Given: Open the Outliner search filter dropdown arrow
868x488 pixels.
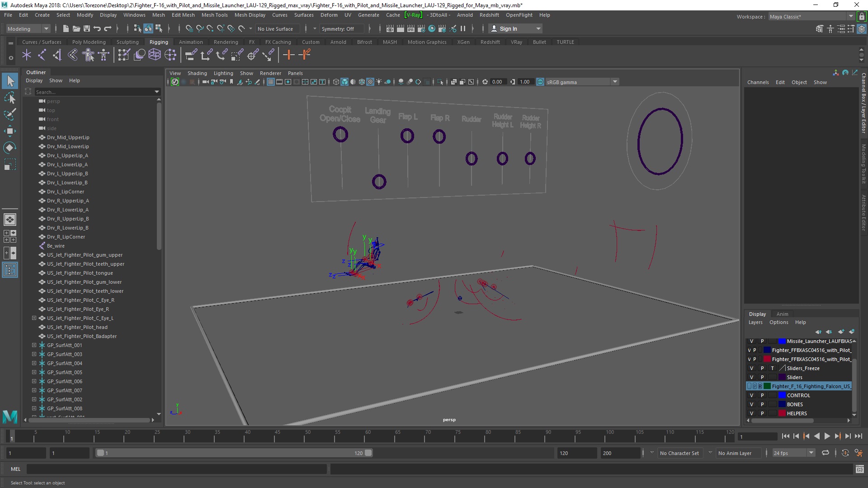Looking at the screenshot, I should click(x=157, y=92).
